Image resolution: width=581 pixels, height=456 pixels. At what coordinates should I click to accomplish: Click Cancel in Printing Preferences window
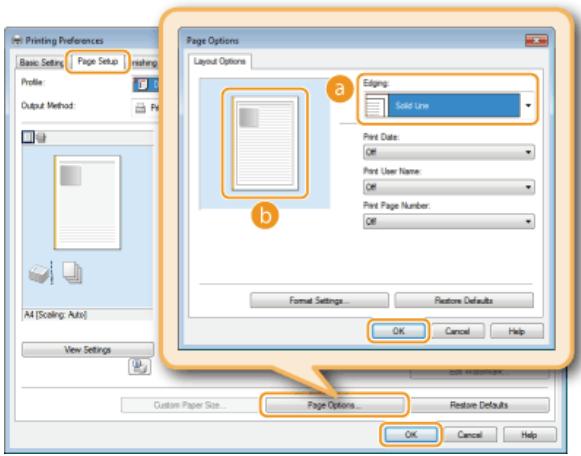pos(470,435)
